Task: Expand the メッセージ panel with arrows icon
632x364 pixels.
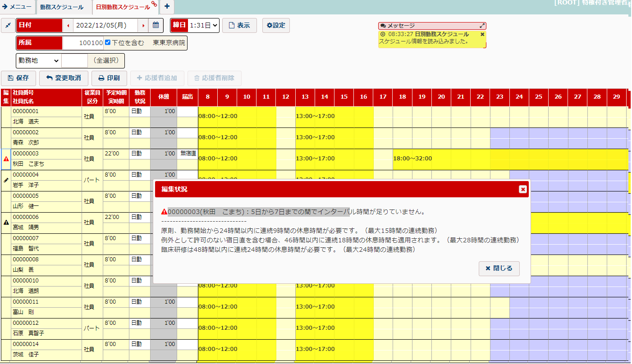Action: tap(482, 26)
